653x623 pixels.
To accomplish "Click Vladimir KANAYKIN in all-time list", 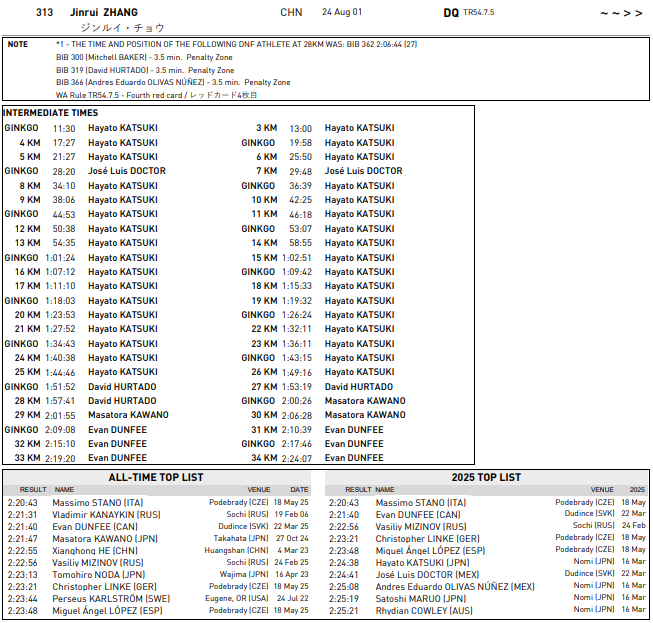I will pos(106,514).
